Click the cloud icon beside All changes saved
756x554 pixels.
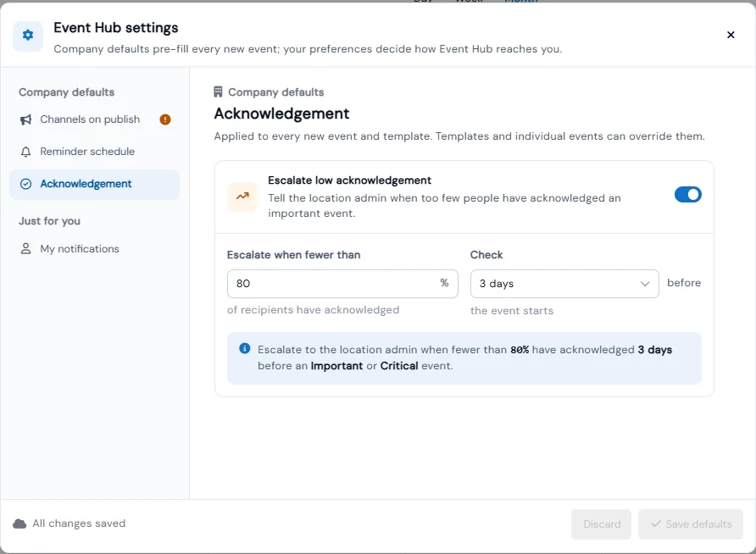pyautogui.click(x=19, y=524)
